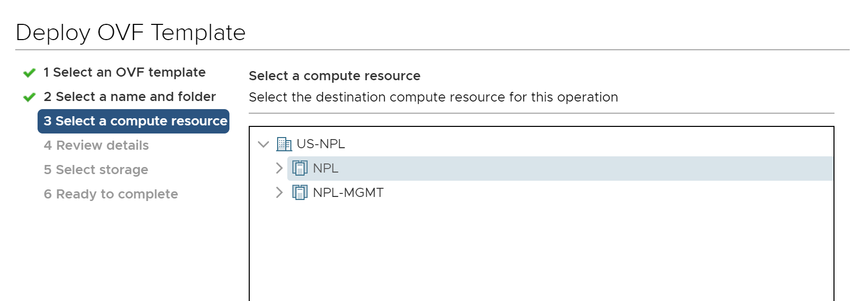Collapse the US-NPL datacenter node

[263, 144]
